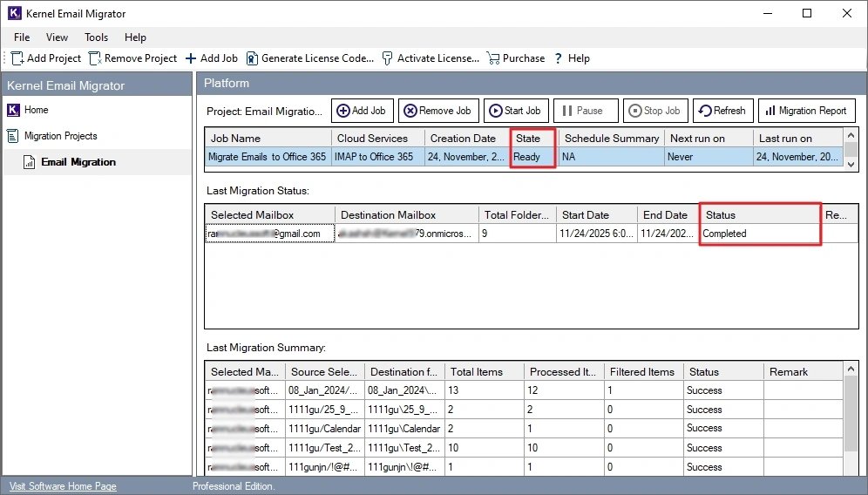Select Home in the sidebar

pyautogui.click(x=36, y=110)
